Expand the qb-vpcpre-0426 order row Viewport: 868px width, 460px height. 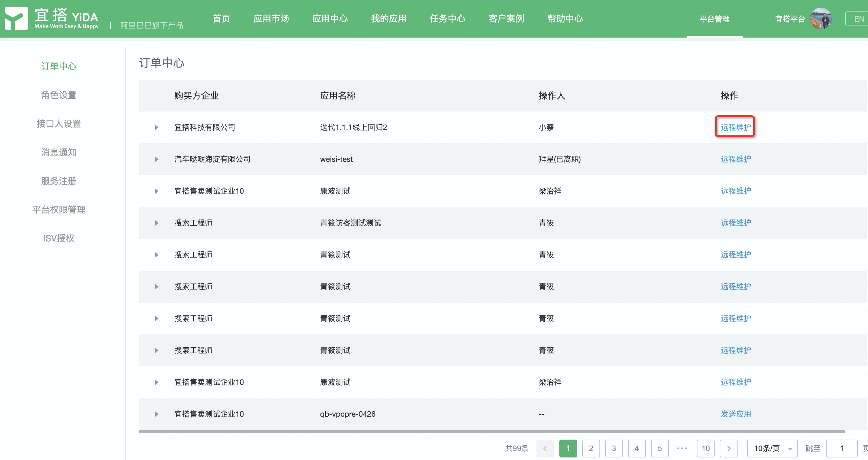coord(157,414)
